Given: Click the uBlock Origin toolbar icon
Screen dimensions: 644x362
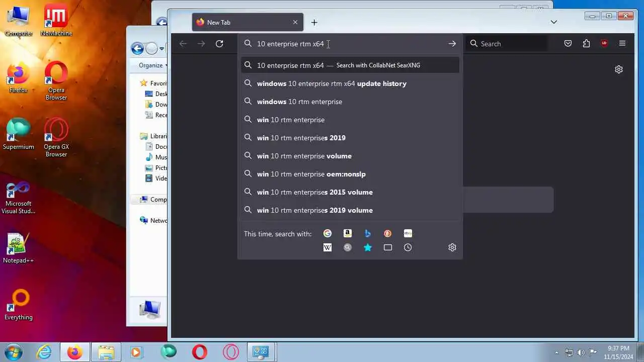Looking at the screenshot, I should (x=604, y=44).
